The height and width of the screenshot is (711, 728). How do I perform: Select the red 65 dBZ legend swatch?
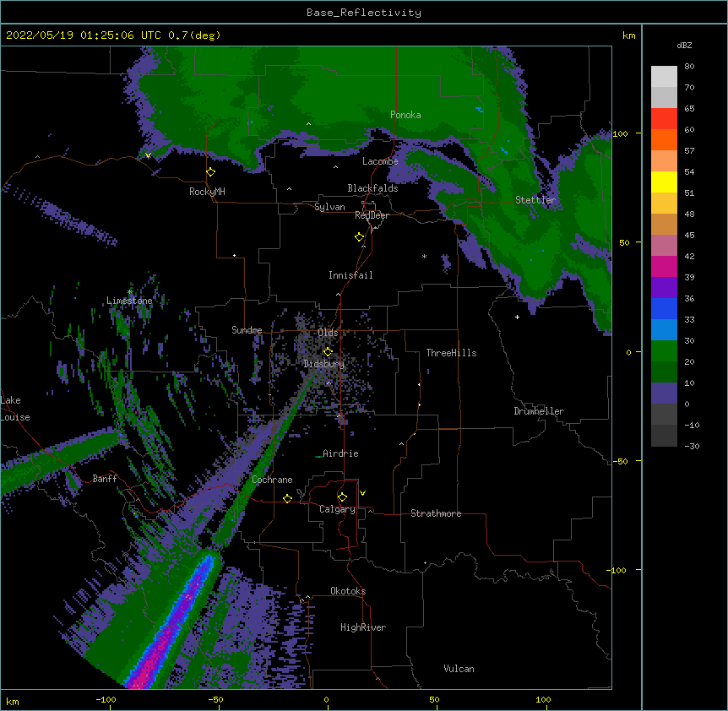coord(664,119)
